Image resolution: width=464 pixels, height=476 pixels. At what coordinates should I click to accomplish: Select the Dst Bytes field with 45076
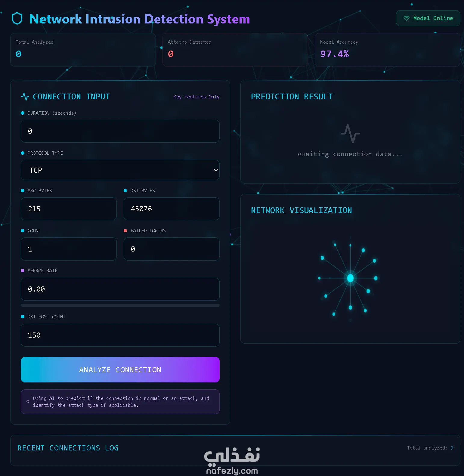(x=172, y=209)
